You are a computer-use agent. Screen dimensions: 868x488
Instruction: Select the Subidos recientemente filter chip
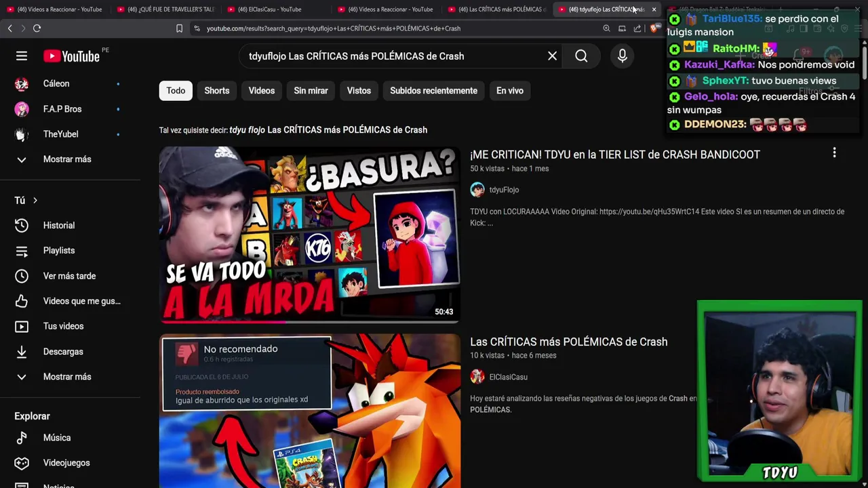[433, 91]
